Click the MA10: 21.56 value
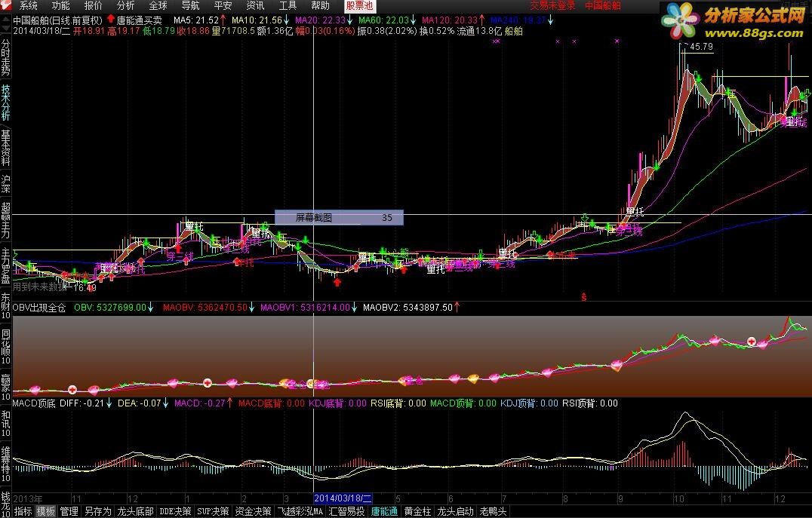 pos(257,20)
